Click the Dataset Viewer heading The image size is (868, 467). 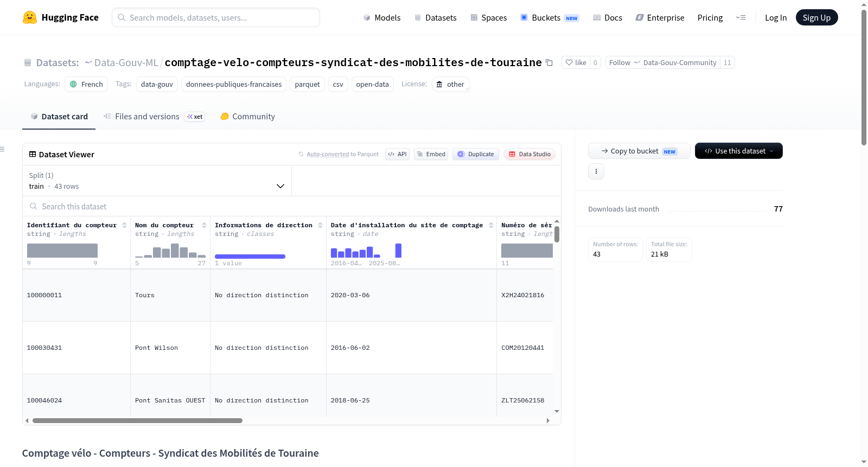[x=61, y=155]
